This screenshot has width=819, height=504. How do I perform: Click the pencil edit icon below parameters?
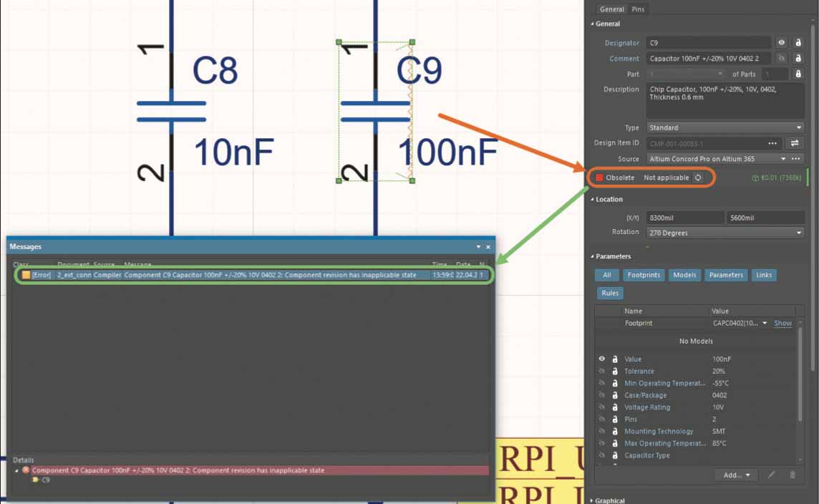point(772,475)
